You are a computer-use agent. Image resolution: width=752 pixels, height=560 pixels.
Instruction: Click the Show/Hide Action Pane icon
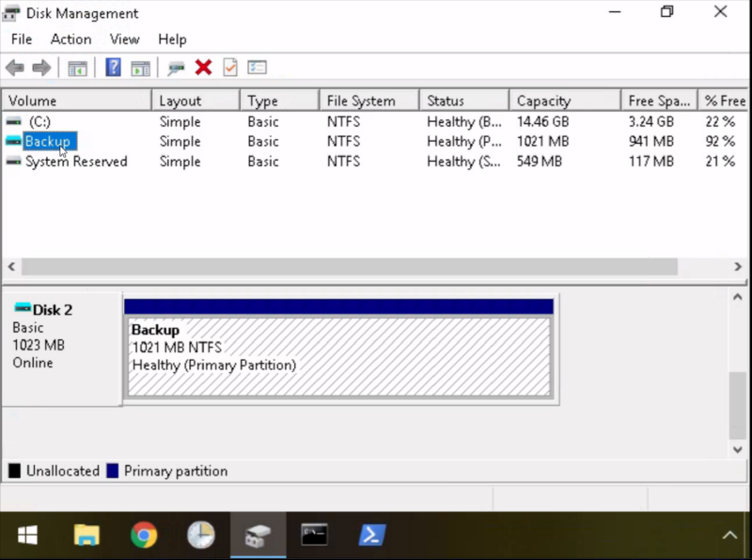click(x=141, y=68)
